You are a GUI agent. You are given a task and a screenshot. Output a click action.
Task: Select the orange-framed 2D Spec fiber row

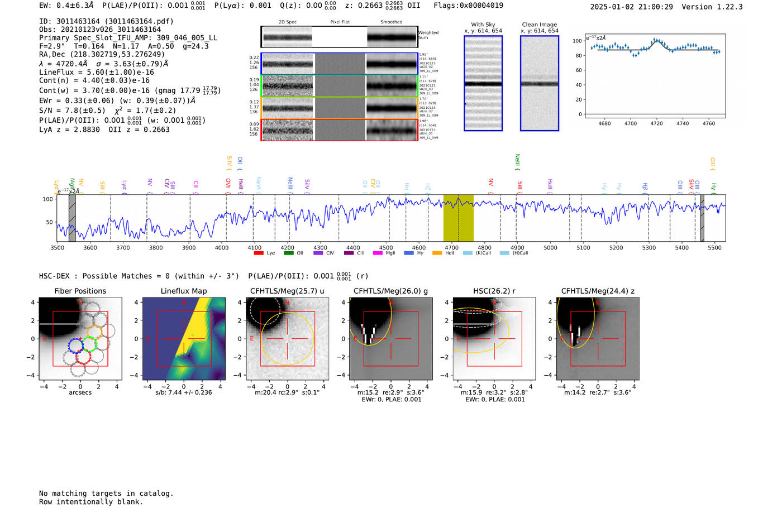pos(339,108)
